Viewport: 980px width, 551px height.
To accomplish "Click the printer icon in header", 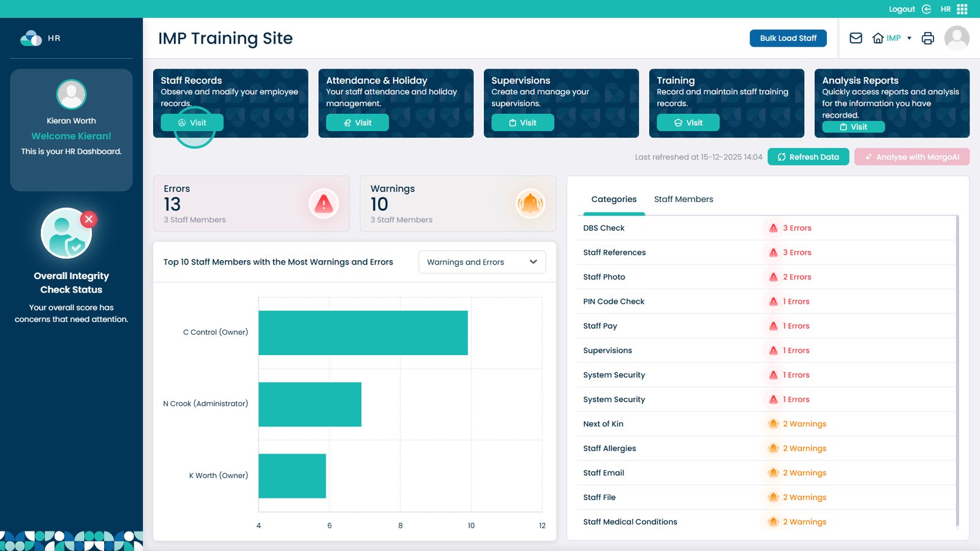I will tap(928, 38).
